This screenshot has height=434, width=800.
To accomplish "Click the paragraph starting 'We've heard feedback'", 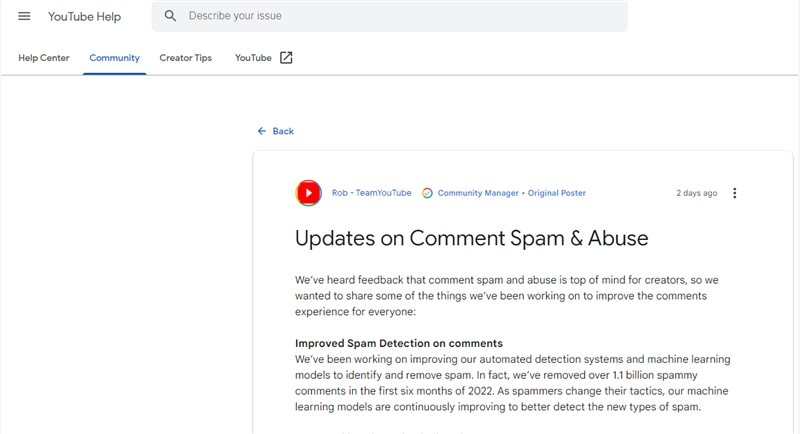I will point(507,296).
